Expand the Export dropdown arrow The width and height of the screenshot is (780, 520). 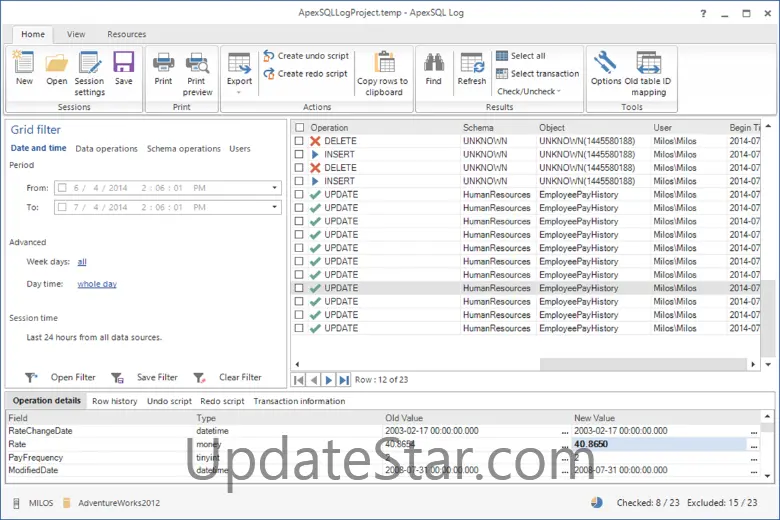pos(239,93)
